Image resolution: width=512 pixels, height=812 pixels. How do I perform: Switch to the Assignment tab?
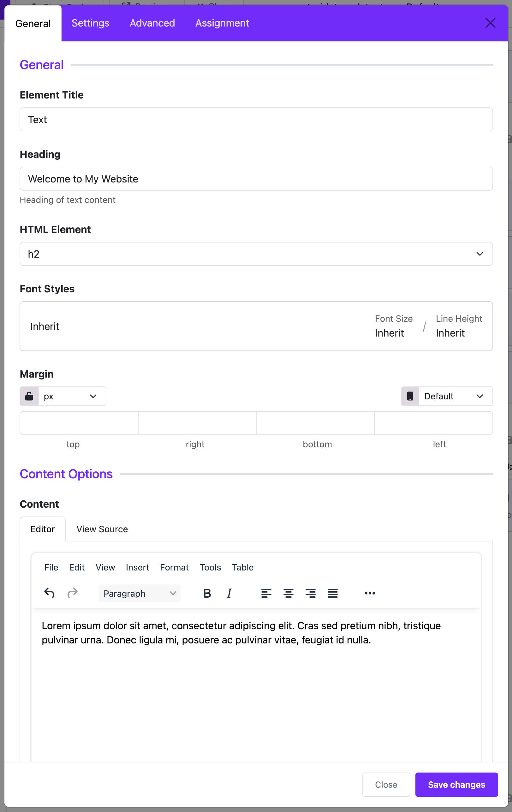(222, 23)
